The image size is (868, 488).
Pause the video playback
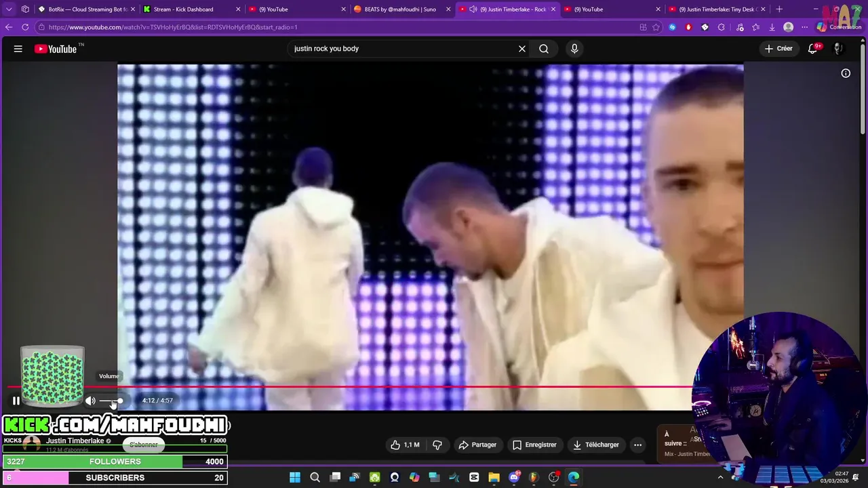(x=16, y=401)
